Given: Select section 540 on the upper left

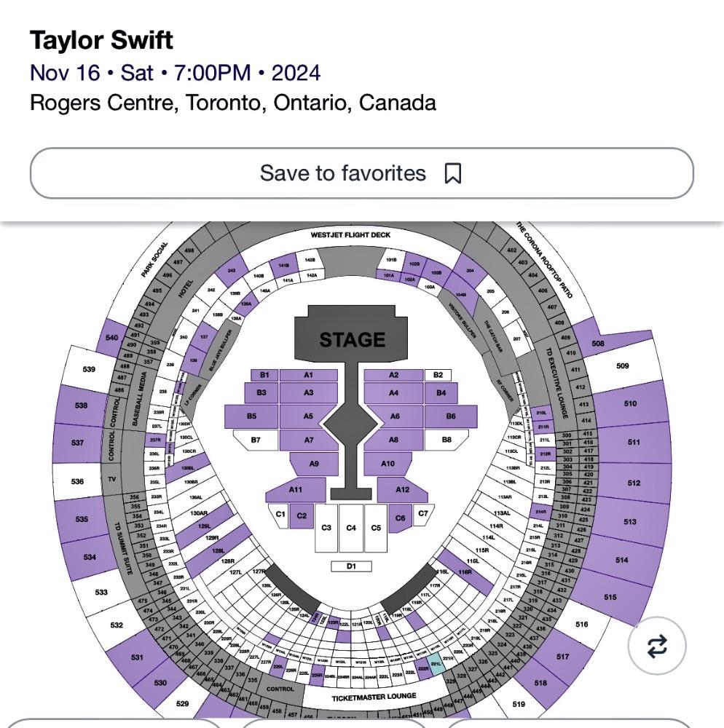Looking at the screenshot, I should pyautogui.click(x=111, y=338).
